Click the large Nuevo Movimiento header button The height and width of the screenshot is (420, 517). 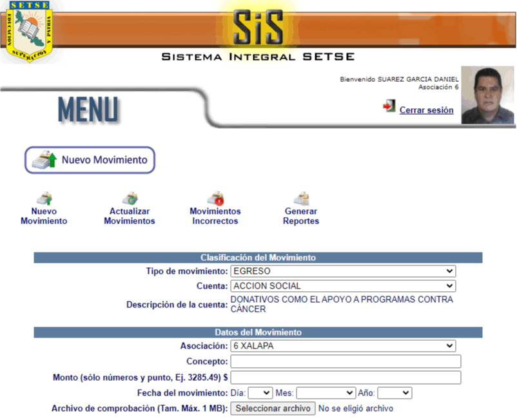pyautogui.click(x=90, y=160)
